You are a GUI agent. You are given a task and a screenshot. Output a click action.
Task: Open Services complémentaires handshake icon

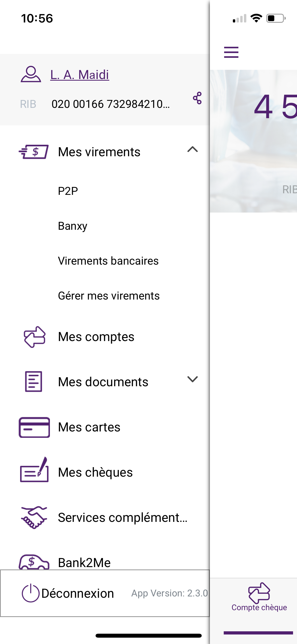coord(34,517)
